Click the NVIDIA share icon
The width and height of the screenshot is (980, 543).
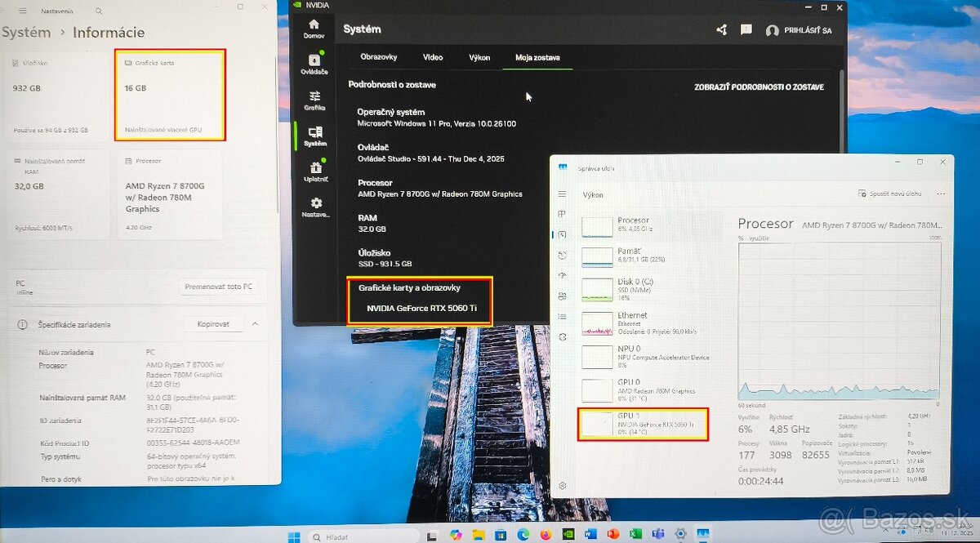[x=721, y=30]
